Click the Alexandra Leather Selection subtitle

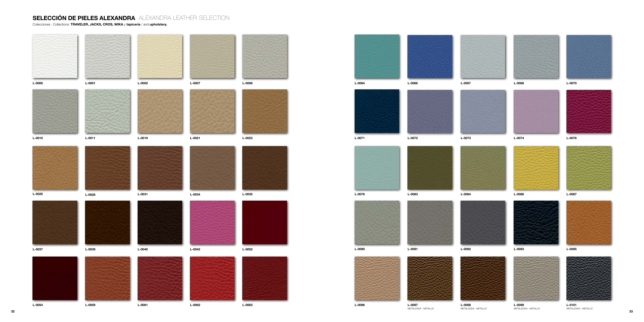(x=184, y=18)
